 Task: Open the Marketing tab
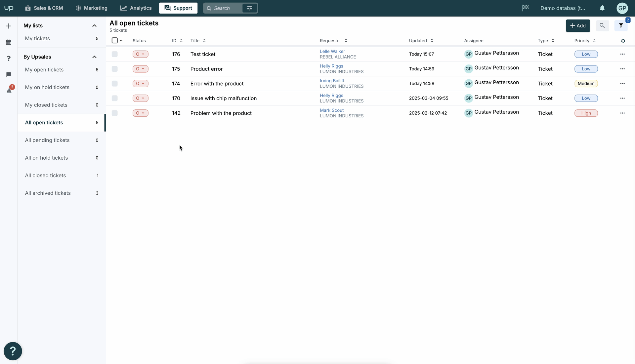[x=92, y=8]
